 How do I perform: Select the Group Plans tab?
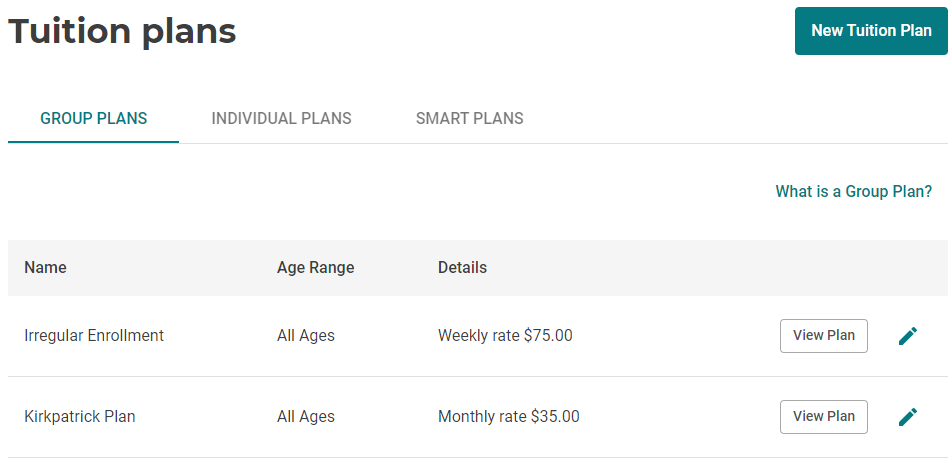pos(94,118)
